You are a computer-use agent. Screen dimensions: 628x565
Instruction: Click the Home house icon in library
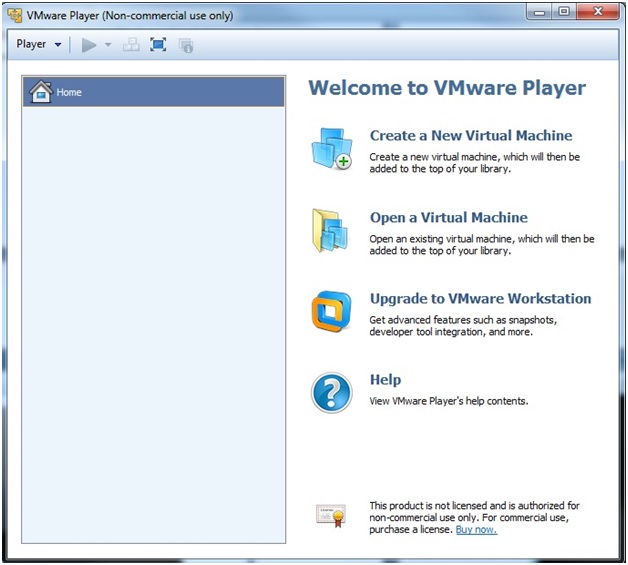[x=41, y=92]
